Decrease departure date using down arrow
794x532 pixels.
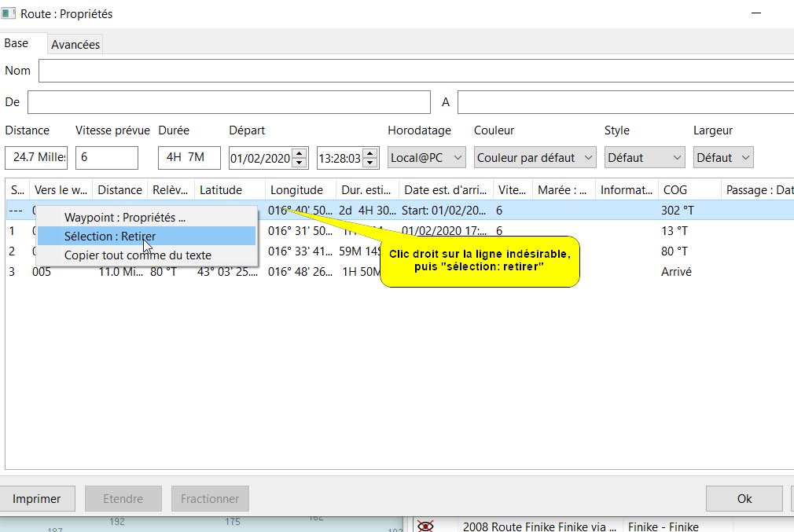299,163
